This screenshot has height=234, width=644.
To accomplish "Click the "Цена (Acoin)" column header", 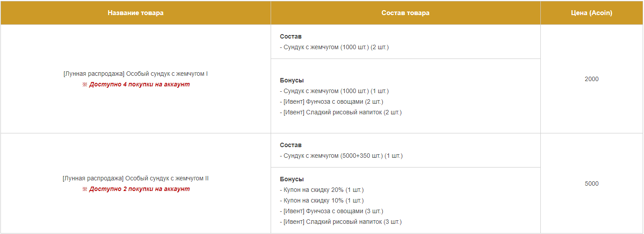I will pos(591,13).
